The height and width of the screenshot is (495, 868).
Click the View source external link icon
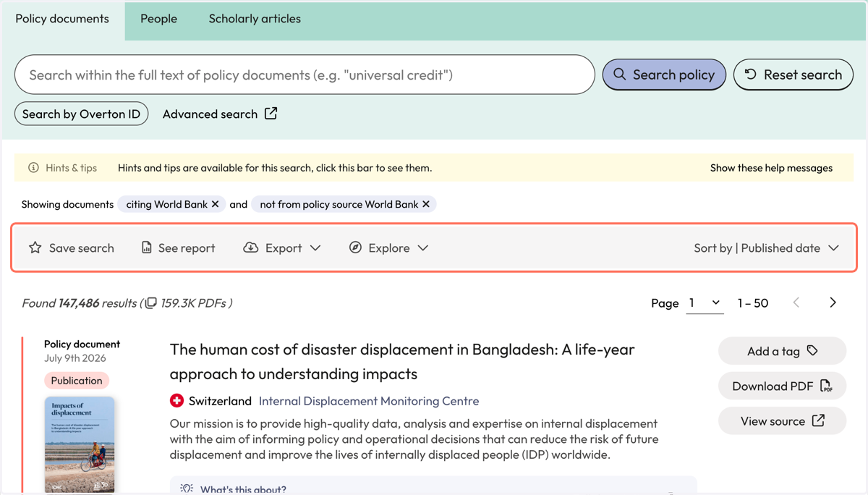point(818,420)
